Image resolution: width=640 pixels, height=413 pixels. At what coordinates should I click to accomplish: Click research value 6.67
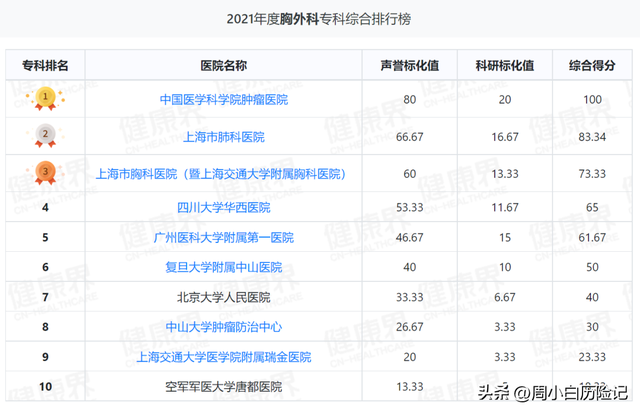pos(505,297)
